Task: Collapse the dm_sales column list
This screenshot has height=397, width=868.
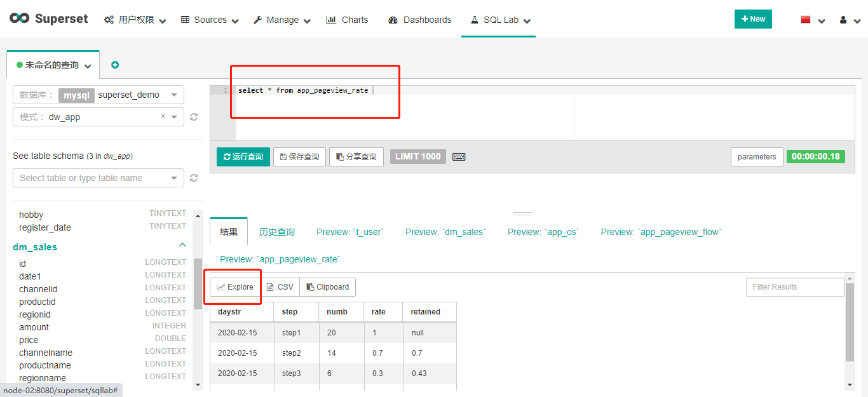Action: [182, 244]
